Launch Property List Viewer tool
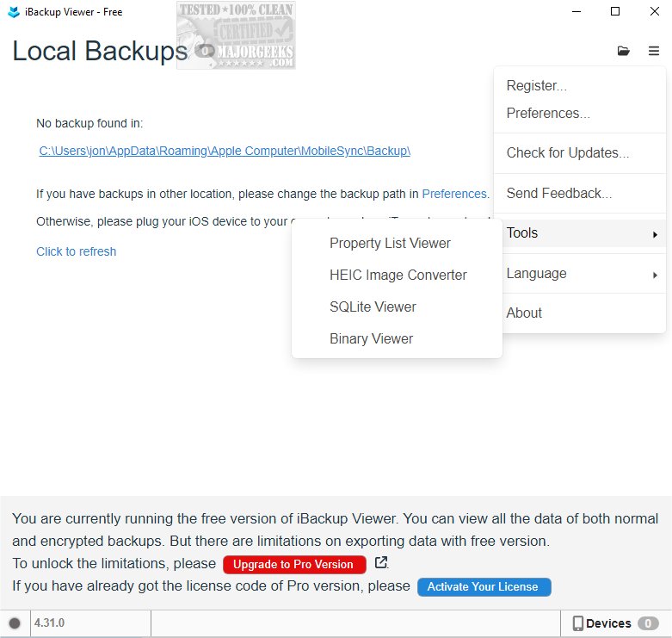 click(x=397, y=243)
